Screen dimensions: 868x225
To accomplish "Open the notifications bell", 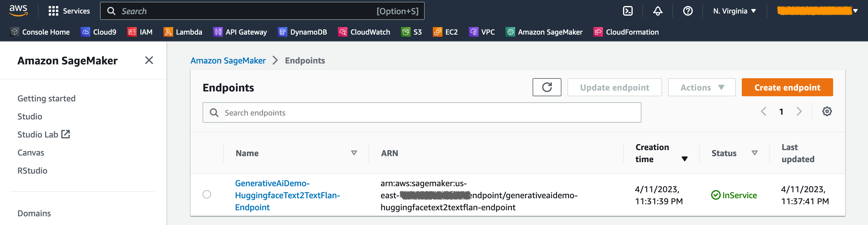I will click(657, 11).
